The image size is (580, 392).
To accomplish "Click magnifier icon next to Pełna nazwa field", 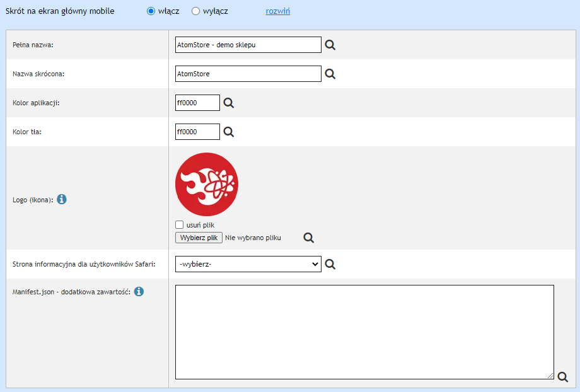I will coord(330,45).
